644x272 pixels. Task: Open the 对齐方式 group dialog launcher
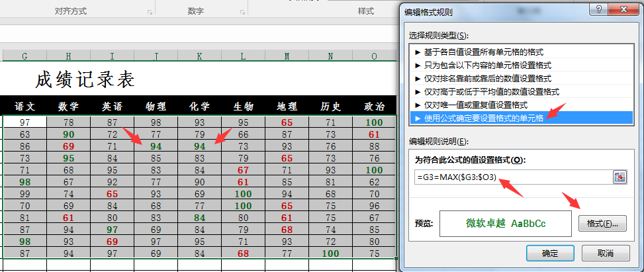click(x=150, y=13)
